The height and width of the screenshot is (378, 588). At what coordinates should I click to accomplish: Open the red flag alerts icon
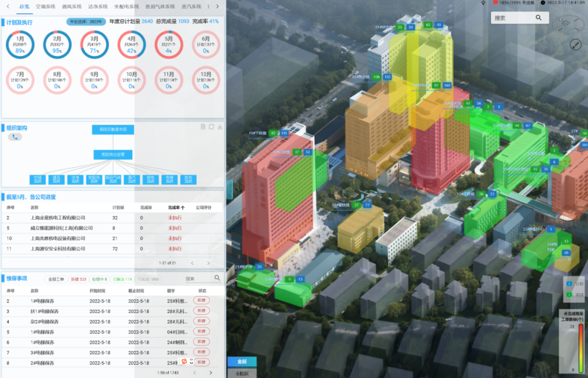494,3
